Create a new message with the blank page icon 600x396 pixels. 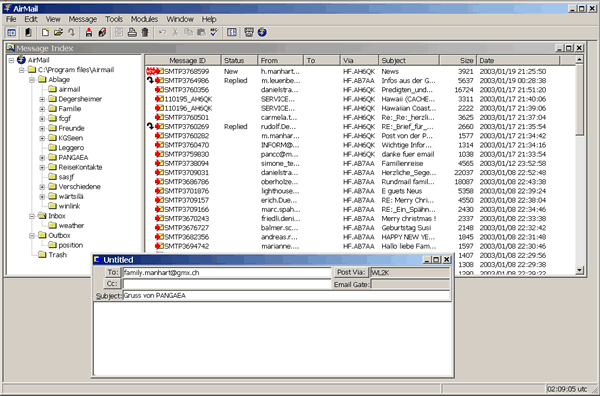(x=45, y=33)
